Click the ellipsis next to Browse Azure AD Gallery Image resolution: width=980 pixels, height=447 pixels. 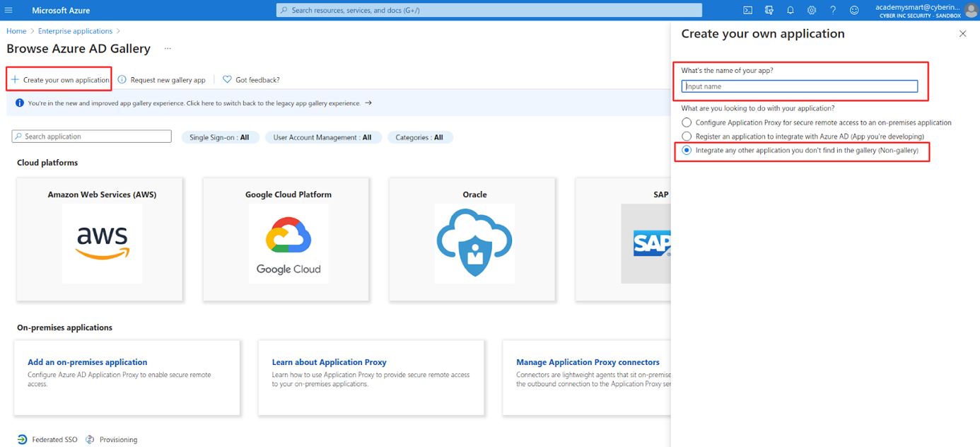(168, 49)
